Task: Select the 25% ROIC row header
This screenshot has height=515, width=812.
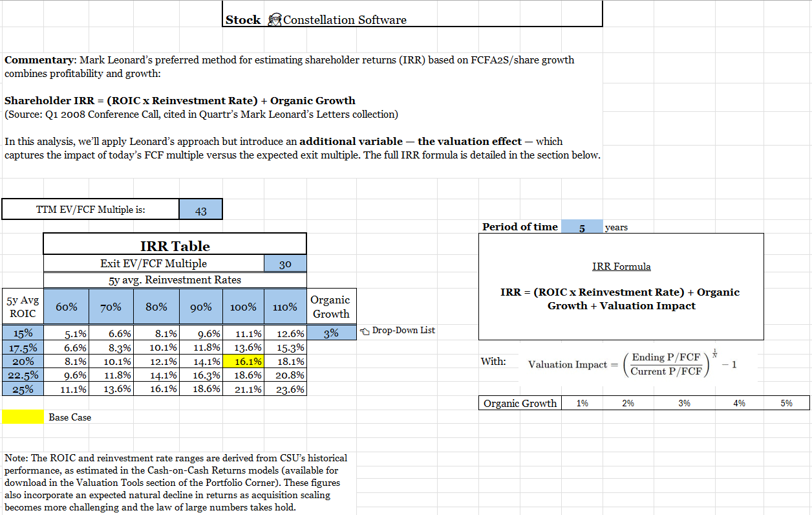Action: (23, 389)
